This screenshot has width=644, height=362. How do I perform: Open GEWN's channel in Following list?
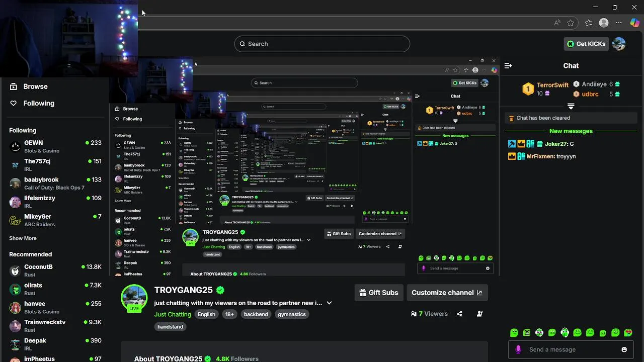pos(55,146)
